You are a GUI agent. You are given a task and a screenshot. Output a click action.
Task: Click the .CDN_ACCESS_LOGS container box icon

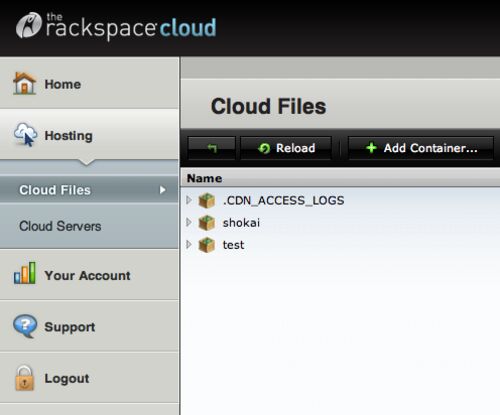(207, 200)
